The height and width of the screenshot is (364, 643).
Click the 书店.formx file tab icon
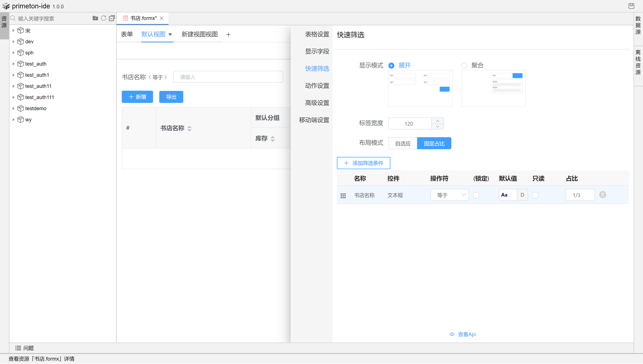(125, 18)
